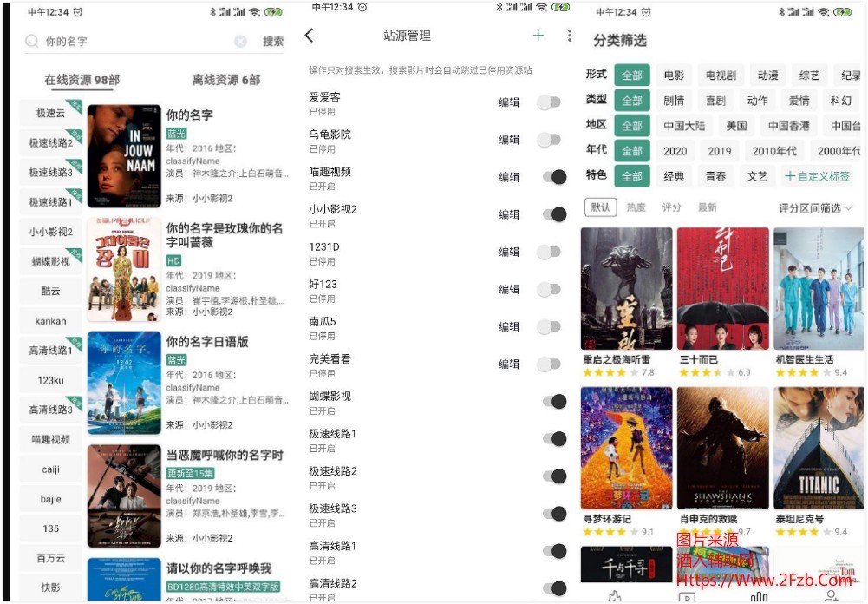This screenshot has height=604, width=868.
Task: Edit the 完美看看 source
Action: pyautogui.click(x=509, y=364)
